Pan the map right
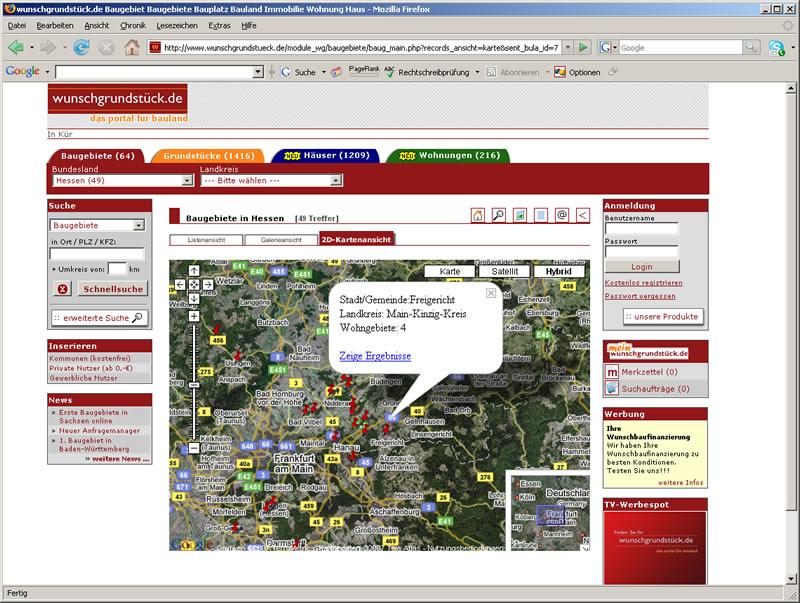Screen dimensions: 800x603 tap(208, 284)
